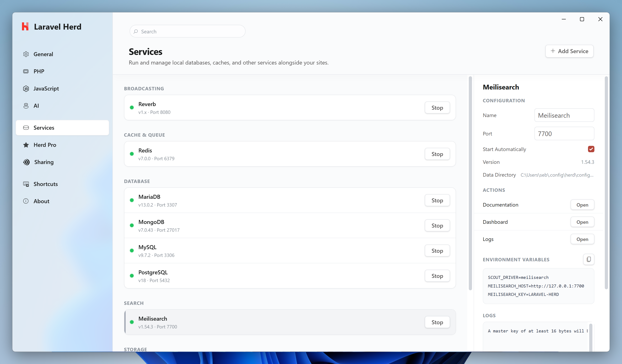Click the Data Directory path text
622x364 pixels.
[557, 175]
